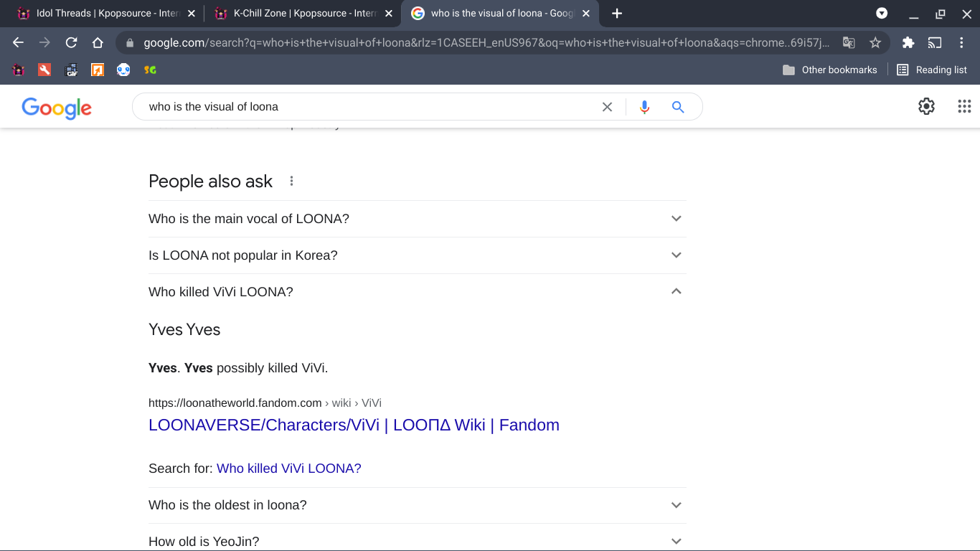The height and width of the screenshot is (551, 980).
Task: Click the forward navigation arrow
Action: 44,43
